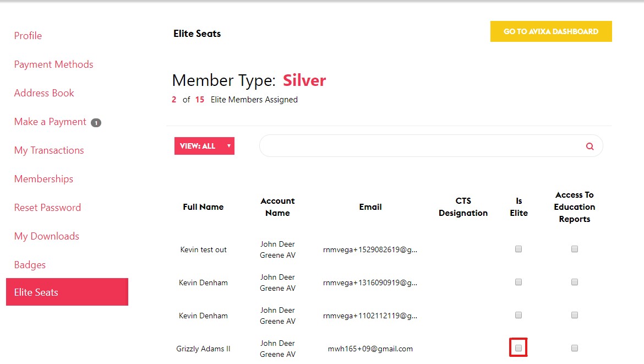Image resolution: width=644 pixels, height=364 pixels.
Task: Open the Make a Payment page
Action: [x=50, y=122]
